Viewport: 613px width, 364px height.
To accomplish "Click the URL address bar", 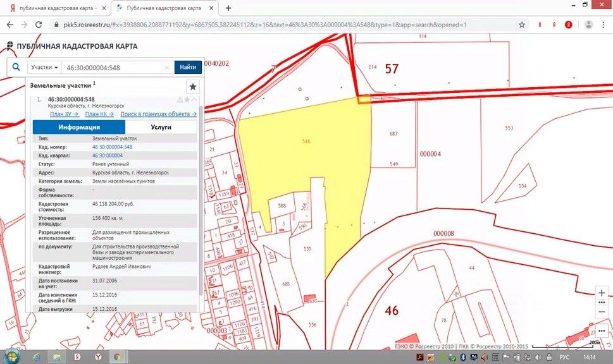I will [289, 25].
